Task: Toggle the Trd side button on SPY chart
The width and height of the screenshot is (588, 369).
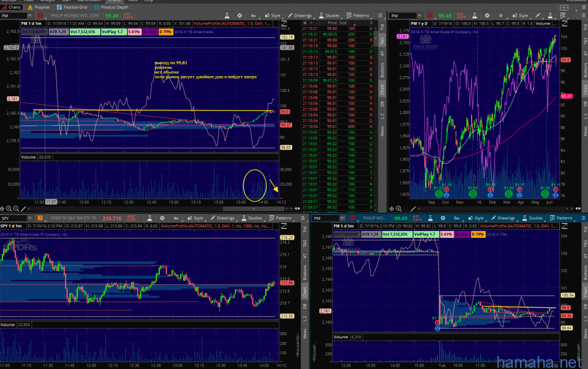Action: [304, 229]
